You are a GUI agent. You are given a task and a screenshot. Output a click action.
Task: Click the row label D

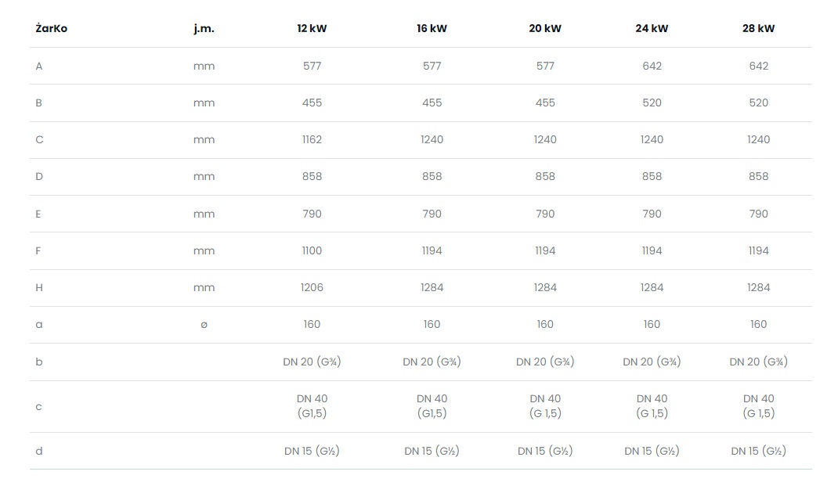(x=39, y=177)
